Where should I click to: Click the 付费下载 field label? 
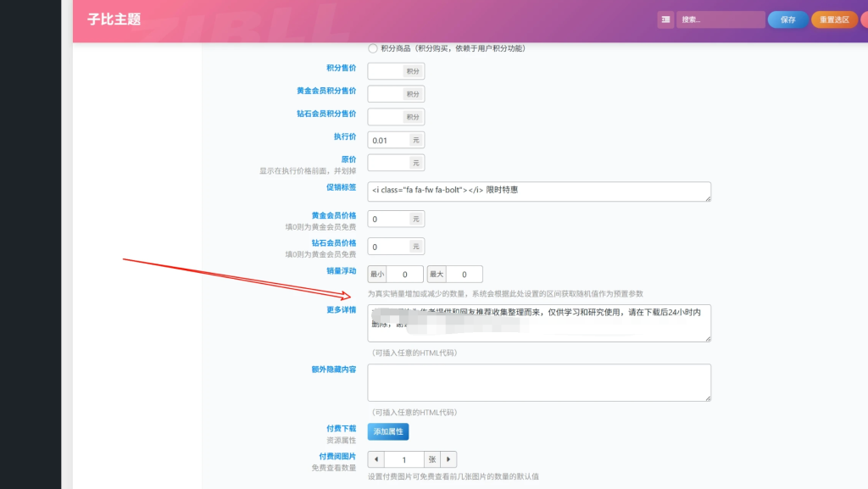pos(341,429)
